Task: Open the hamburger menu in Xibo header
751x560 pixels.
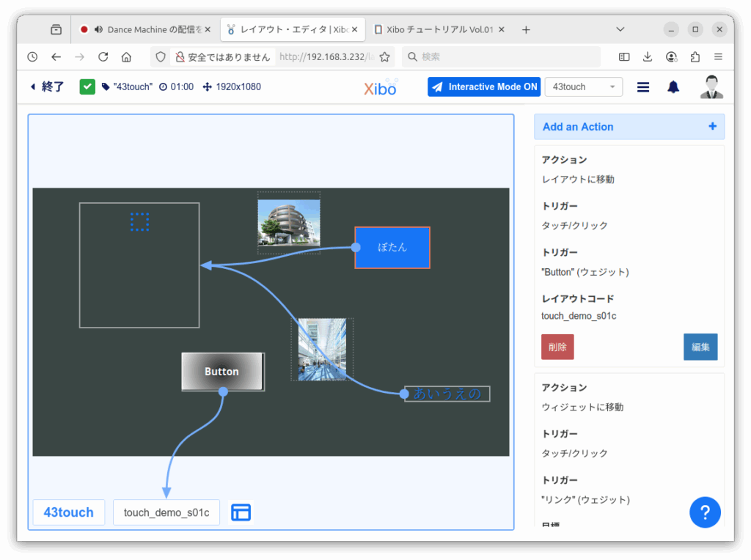Action: pos(643,87)
